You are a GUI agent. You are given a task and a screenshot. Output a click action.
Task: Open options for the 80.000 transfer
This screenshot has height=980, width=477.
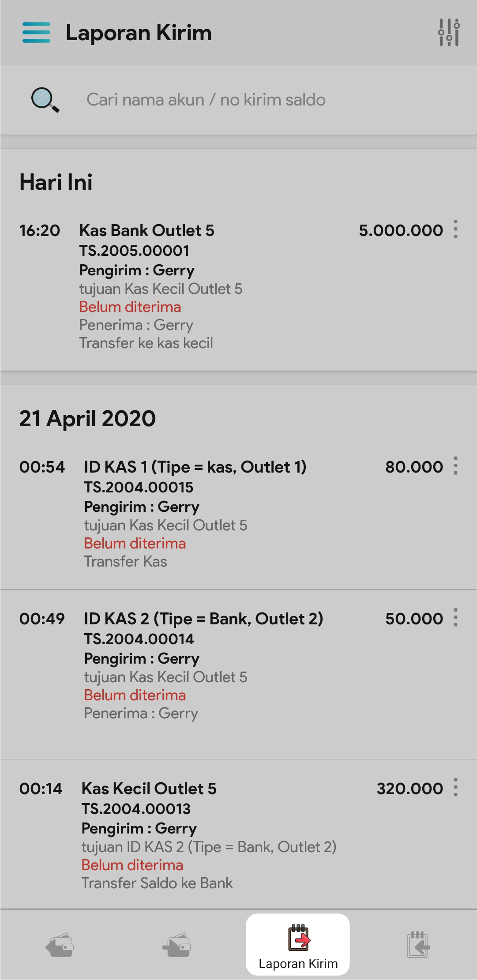pos(455,466)
